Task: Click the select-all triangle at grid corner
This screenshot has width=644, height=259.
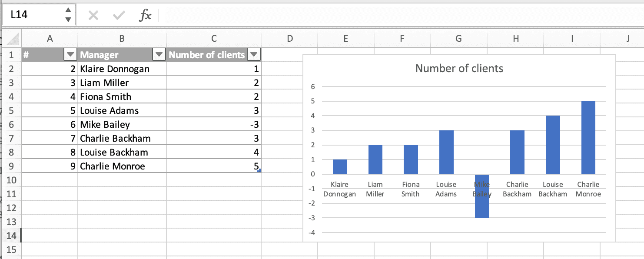Action: 12,39
